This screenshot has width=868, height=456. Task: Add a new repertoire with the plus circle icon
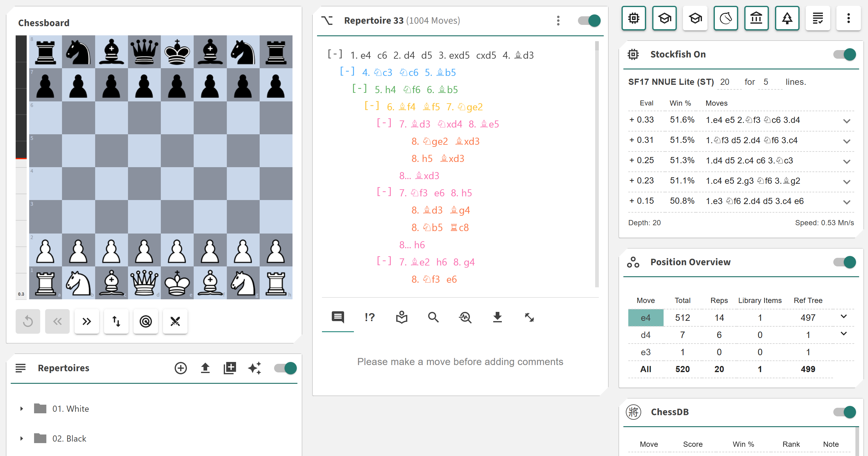(x=180, y=368)
